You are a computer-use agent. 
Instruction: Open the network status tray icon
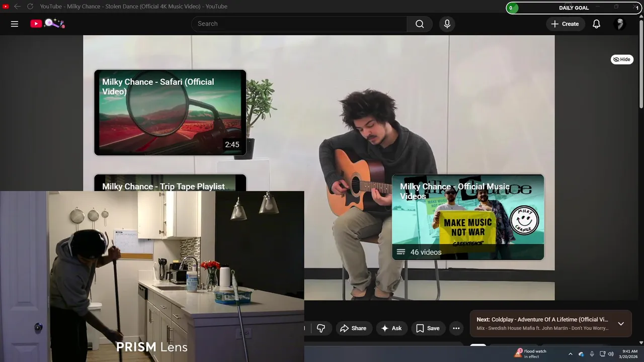(x=602, y=354)
